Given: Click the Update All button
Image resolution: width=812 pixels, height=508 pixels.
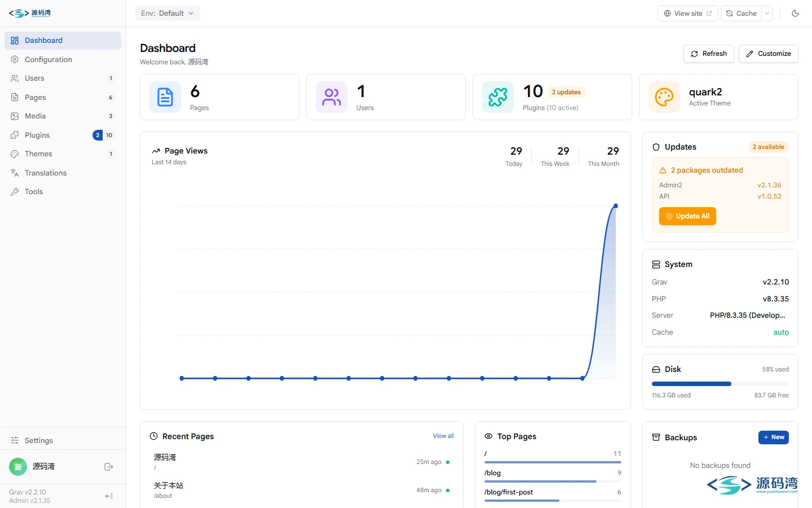Looking at the screenshot, I should point(687,216).
